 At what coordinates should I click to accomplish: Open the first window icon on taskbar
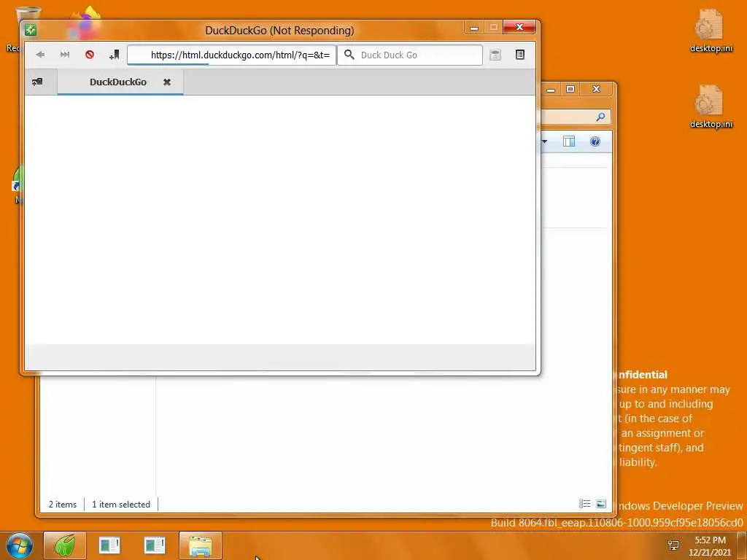[109, 545]
